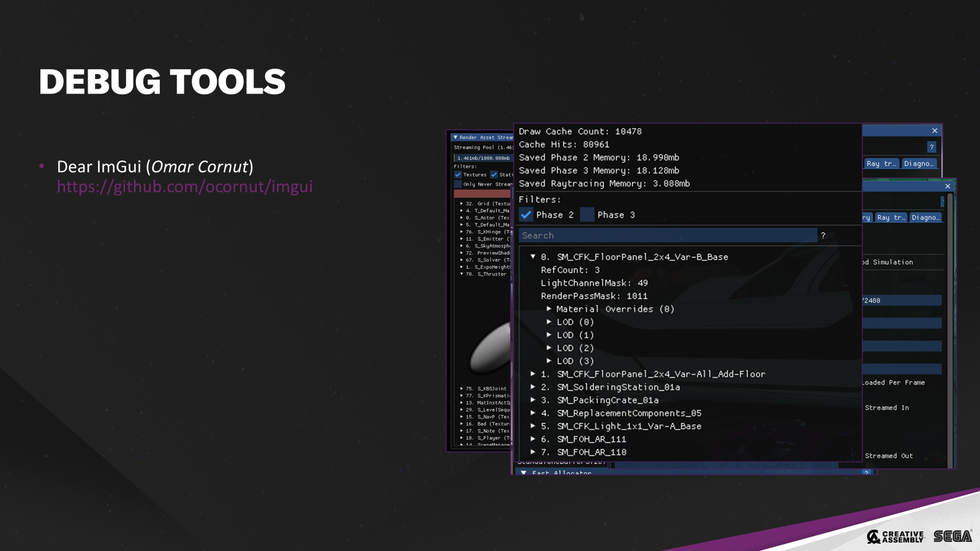Expand Material Overrides (0)
This screenshot has height=551, width=980.
(x=549, y=309)
